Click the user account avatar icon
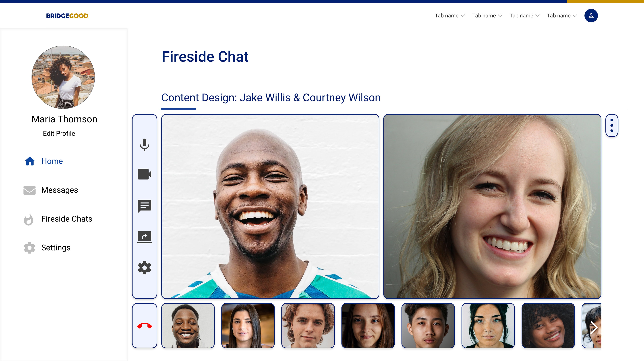 [x=591, y=16]
